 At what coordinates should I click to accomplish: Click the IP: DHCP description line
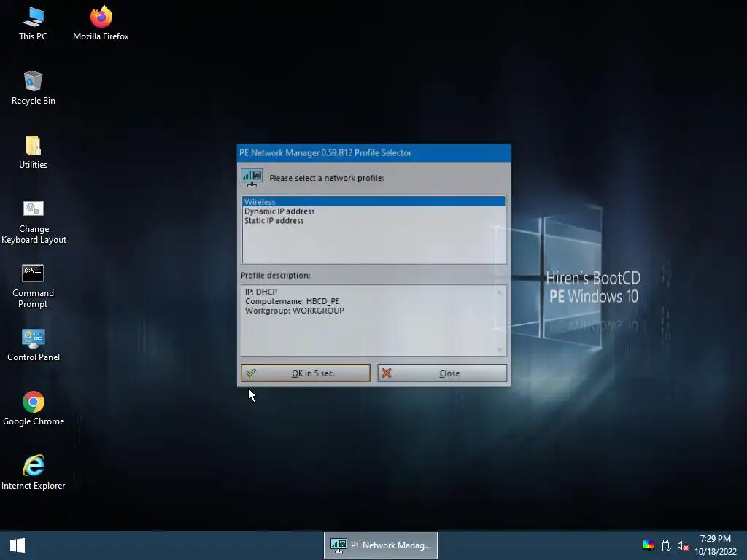pyautogui.click(x=261, y=292)
